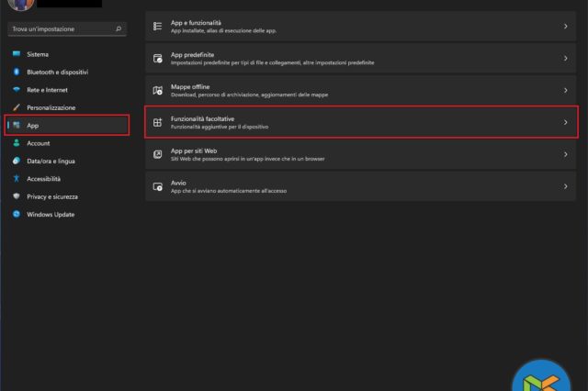Click 'App che si avviano automaticamente' description
The height and width of the screenshot is (391, 588).
tap(229, 191)
